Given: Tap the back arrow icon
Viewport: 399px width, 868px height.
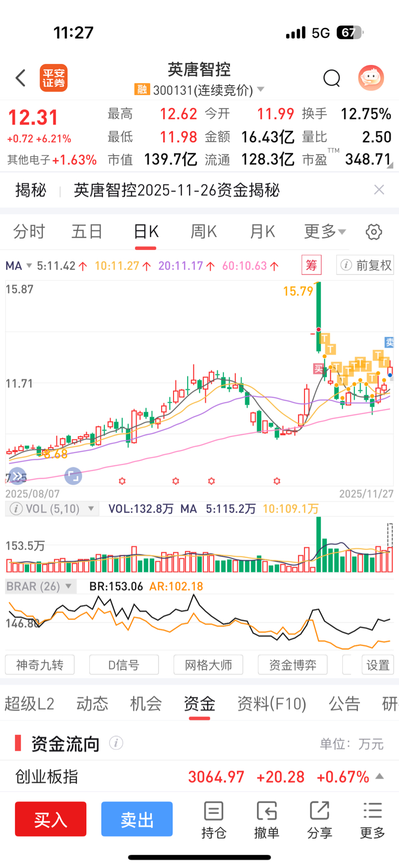Looking at the screenshot, I should click(x=21, y=78).
